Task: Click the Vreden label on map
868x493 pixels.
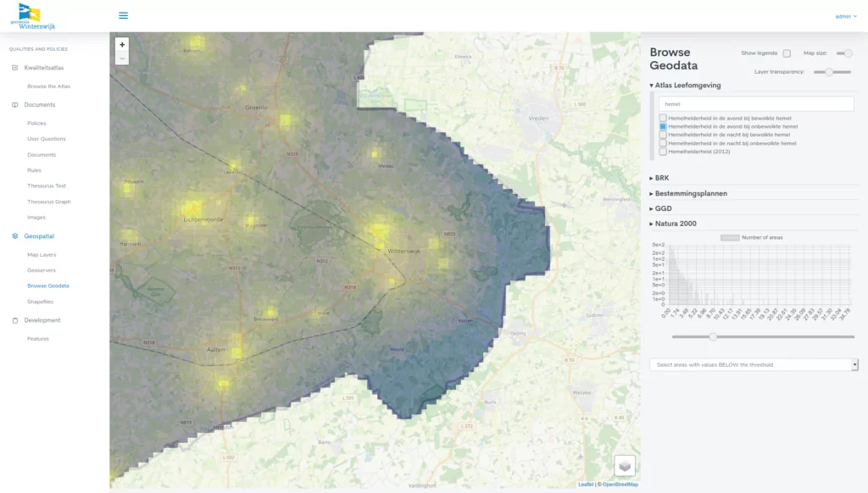Action: [x=538, y=119]
